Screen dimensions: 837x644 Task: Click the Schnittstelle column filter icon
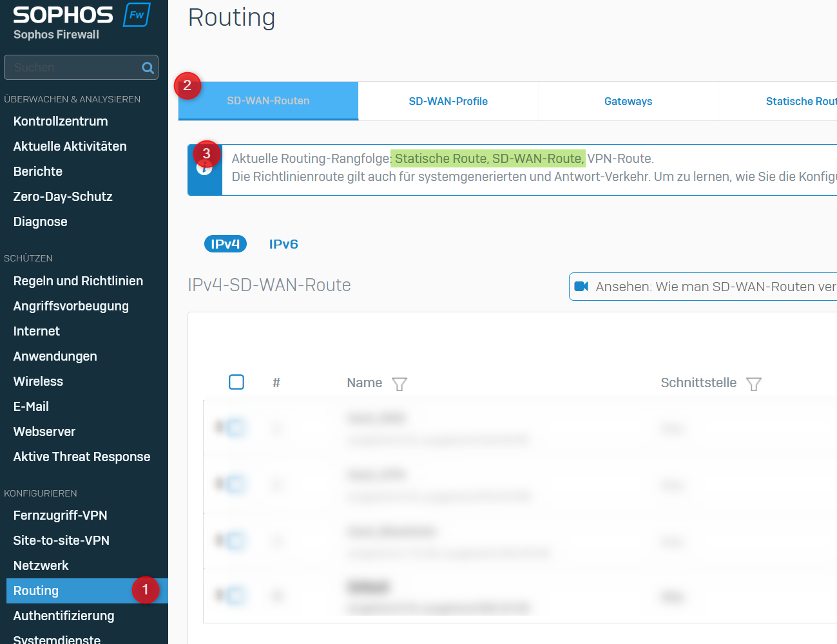(x=754, y=384)
